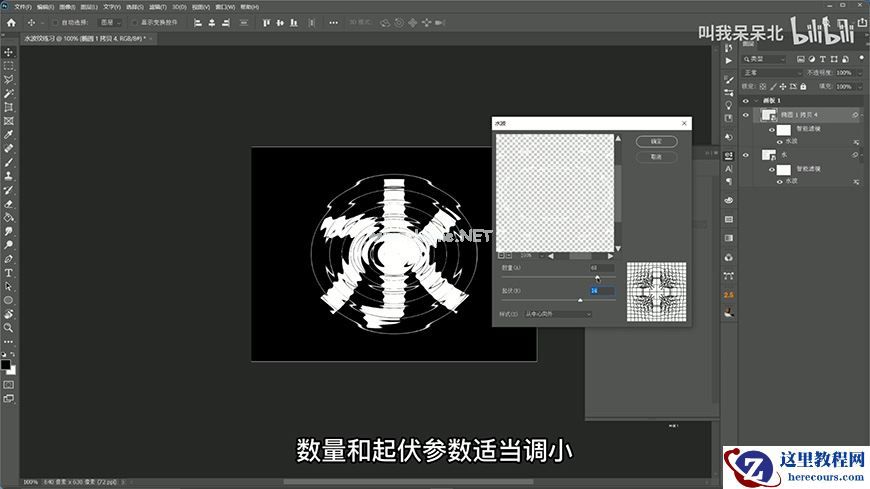870x489 pixels.
Task: Open the fill value dropdown
Action: pos(861,87)
